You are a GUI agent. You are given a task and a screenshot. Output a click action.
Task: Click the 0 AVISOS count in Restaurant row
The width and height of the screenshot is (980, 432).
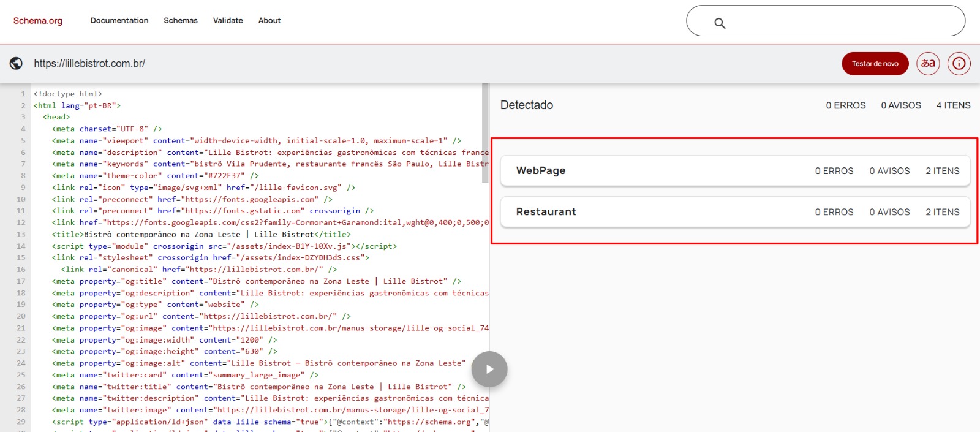point(889,212)
